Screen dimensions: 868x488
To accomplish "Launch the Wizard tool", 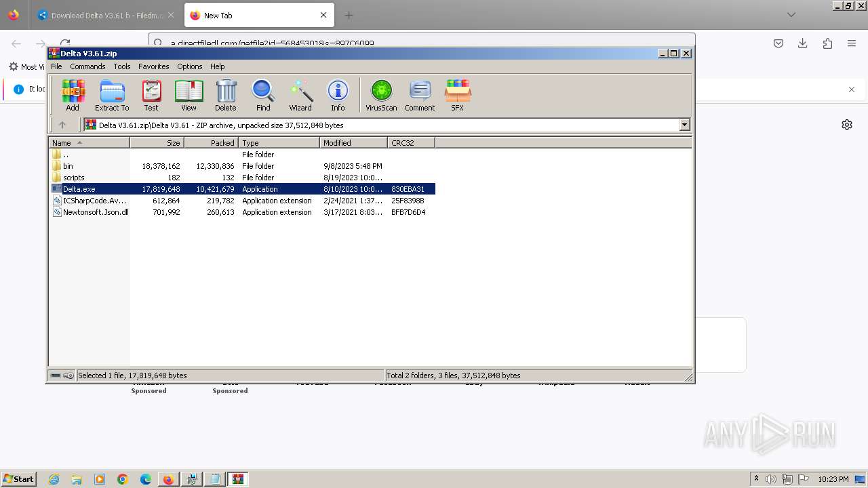I will coord(300,95).
